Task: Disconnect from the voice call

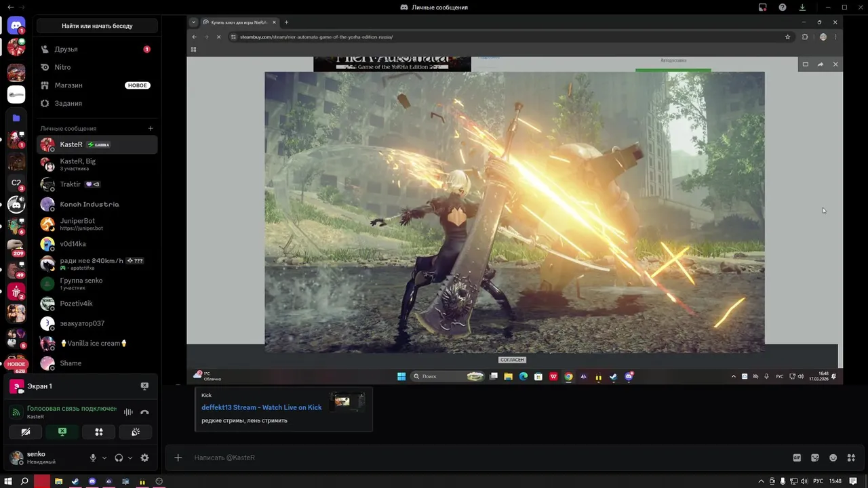Action: 144,412
